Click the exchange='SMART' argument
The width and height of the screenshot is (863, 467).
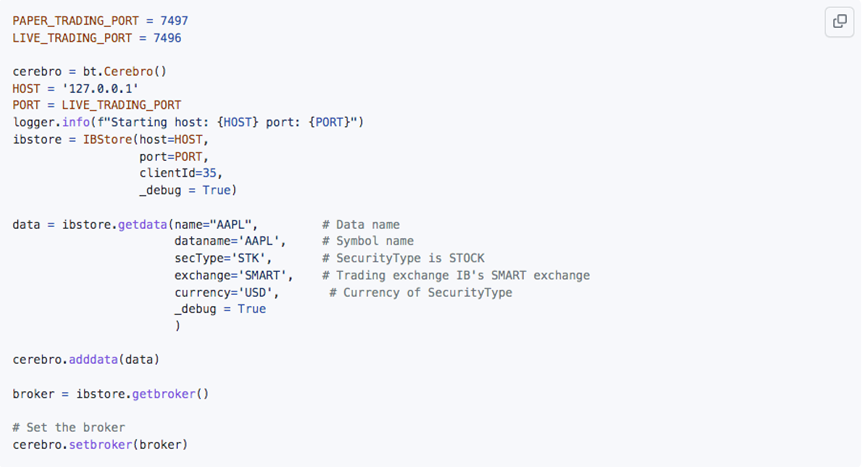(231, 275)
